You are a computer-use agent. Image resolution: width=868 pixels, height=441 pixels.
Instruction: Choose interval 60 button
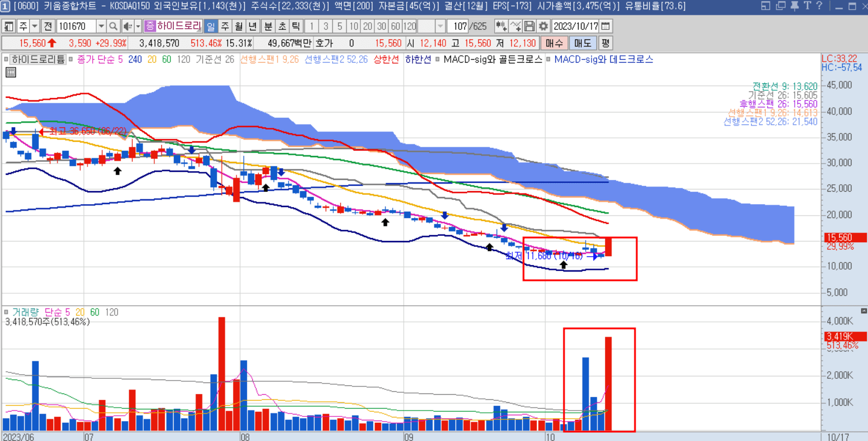[x=396, y=26]
